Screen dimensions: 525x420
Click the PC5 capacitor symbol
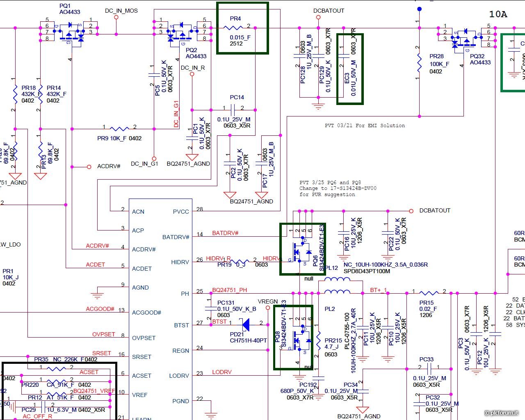(x=154, y=75)
